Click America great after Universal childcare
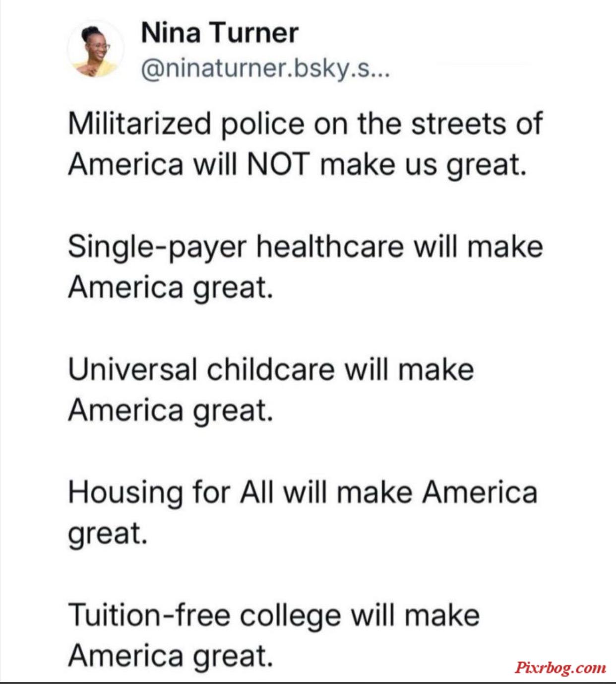 point(171,411)
